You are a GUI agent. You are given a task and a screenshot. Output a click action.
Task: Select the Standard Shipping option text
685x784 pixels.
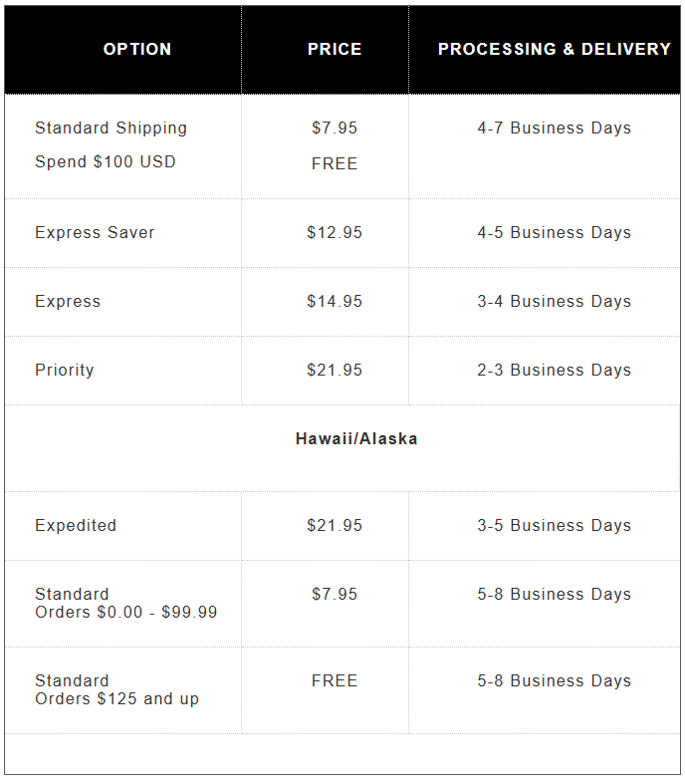(x=111, y=128)
